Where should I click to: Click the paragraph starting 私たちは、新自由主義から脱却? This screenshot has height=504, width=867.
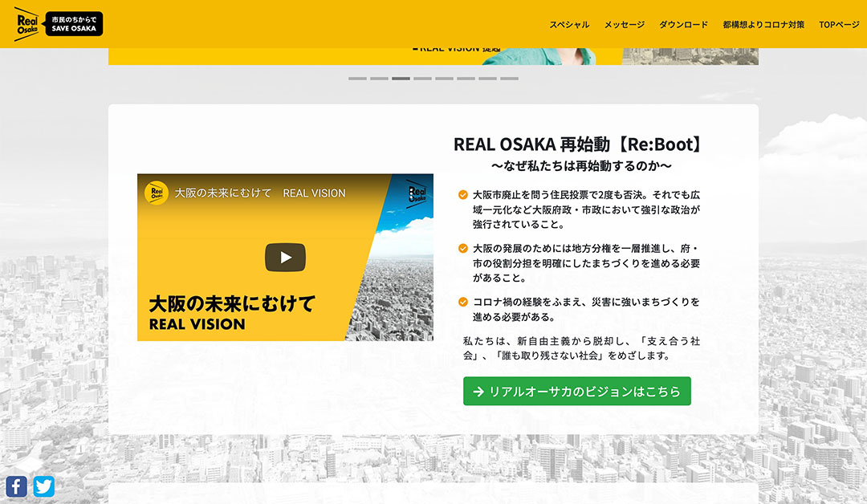click(x=582, y=348)
